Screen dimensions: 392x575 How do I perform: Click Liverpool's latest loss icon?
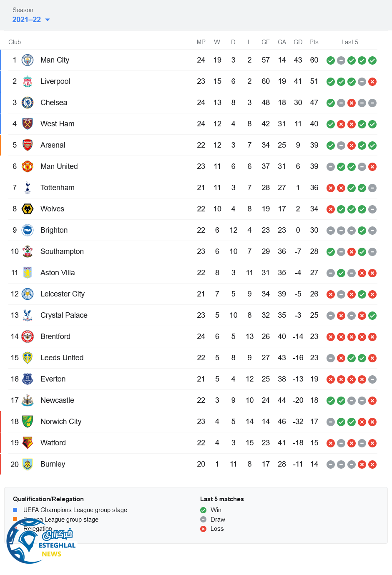372,82
